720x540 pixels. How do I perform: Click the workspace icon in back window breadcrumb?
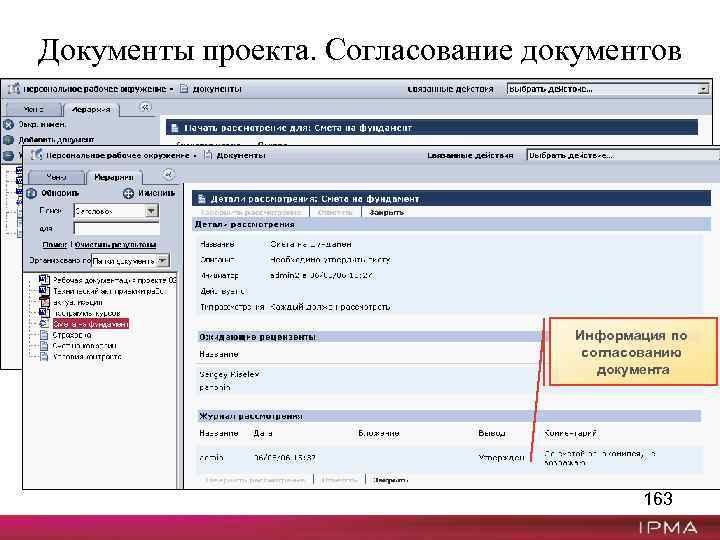click(14, 88)
